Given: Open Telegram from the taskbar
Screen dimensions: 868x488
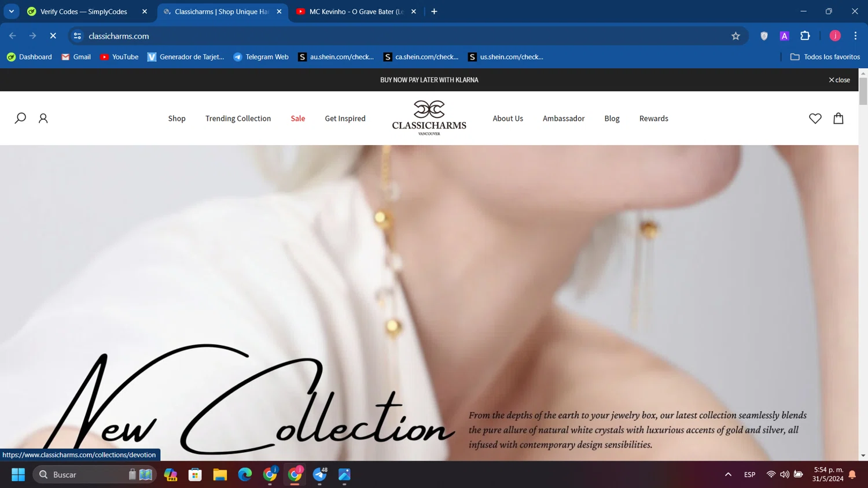Looking at the screenshot, I should tap(319, 475).
